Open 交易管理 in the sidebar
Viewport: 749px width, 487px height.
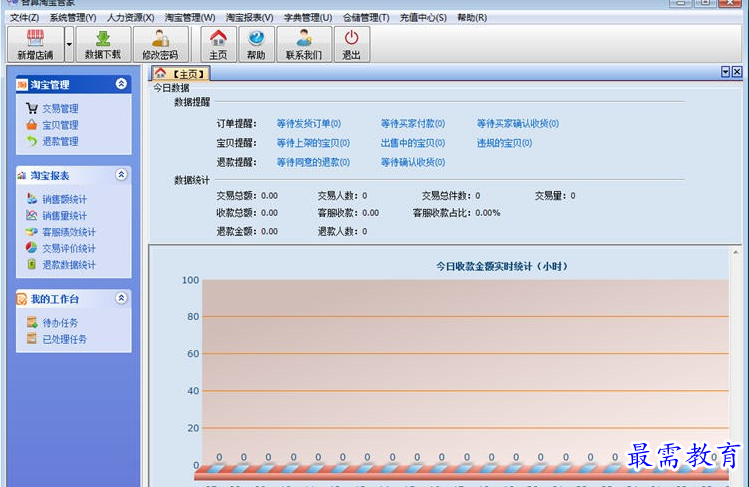(60, 108)
